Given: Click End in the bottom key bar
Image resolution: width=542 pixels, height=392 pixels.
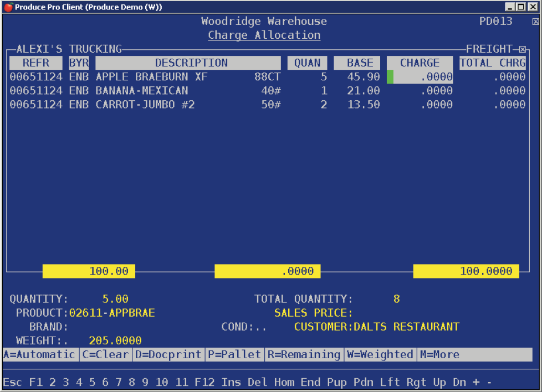Looking at the screenshot, I should tap(310, 383).
